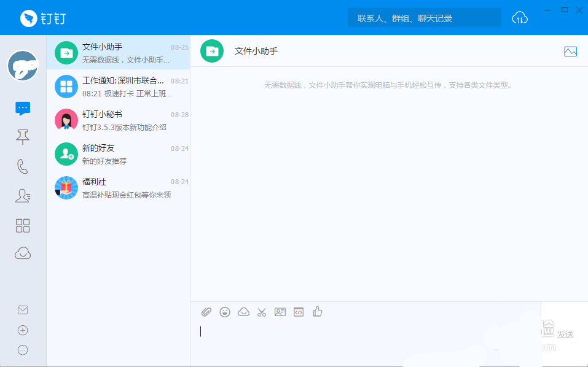Open the work applications grid
The image size is (588, 367).
[23, 226]
